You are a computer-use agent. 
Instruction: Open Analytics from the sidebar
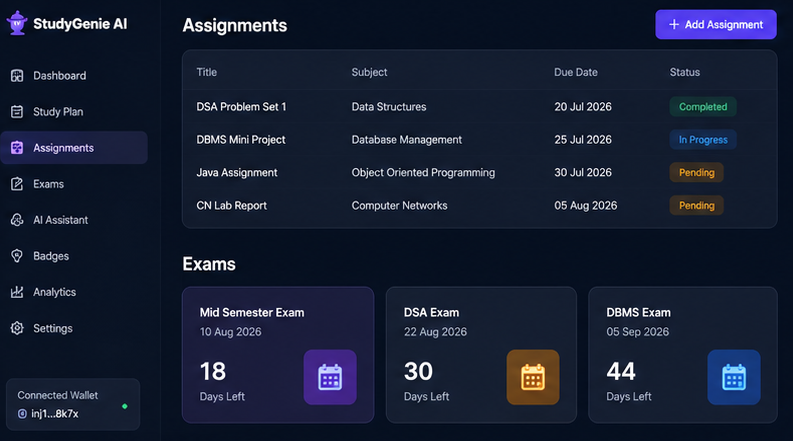pyautogui.click(x=74, y=292)
